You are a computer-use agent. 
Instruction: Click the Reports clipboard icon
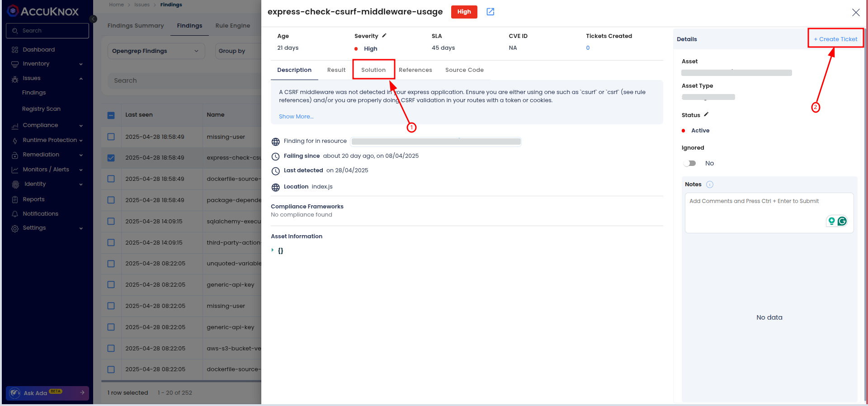(x=15, y=199)
